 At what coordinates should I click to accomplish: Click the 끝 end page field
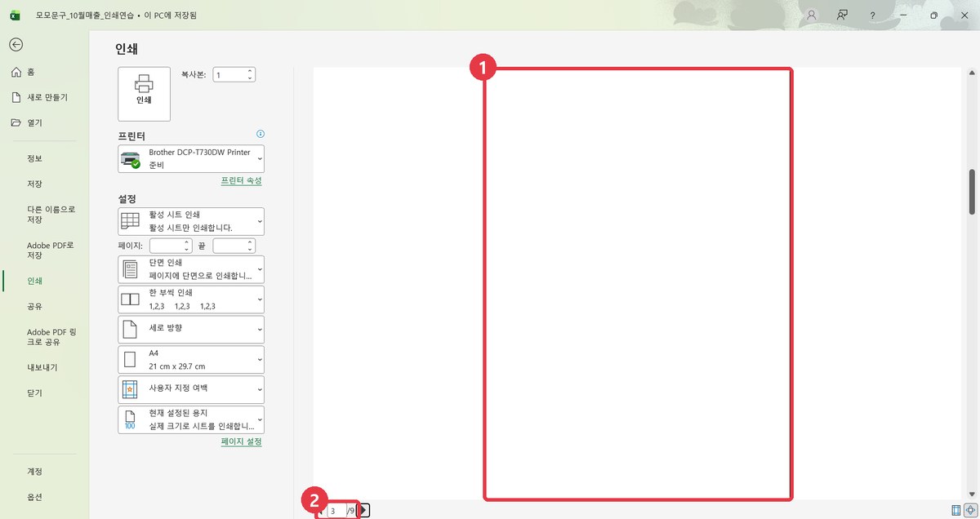click(229, 246)
